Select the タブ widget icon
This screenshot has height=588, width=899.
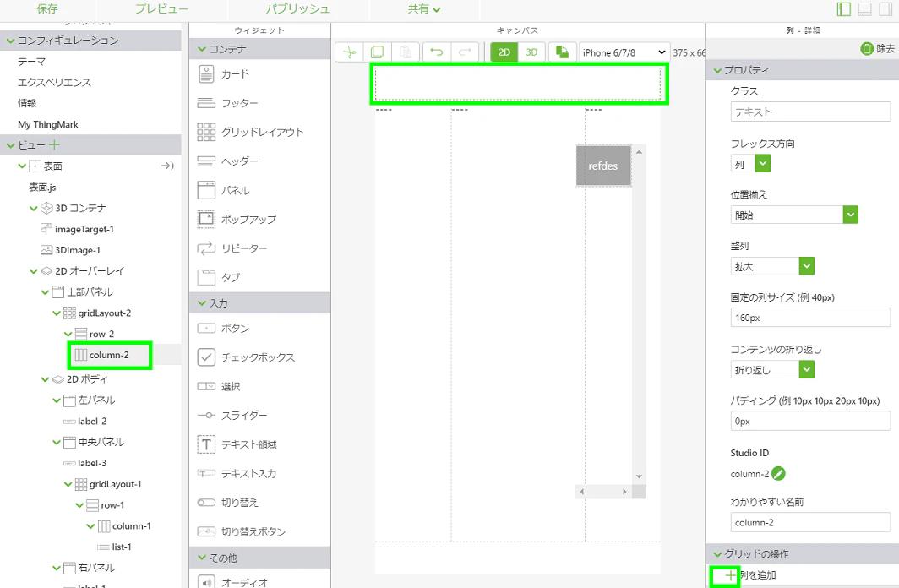coord(206,277)
